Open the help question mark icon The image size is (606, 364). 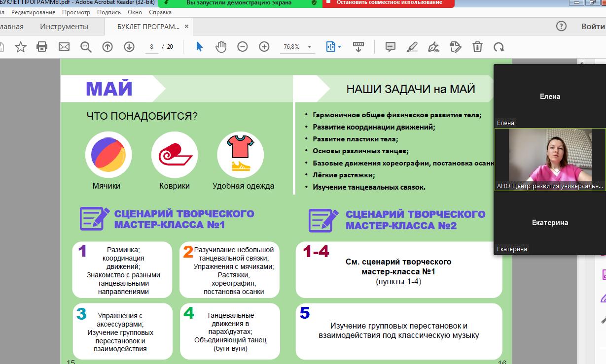561,26
